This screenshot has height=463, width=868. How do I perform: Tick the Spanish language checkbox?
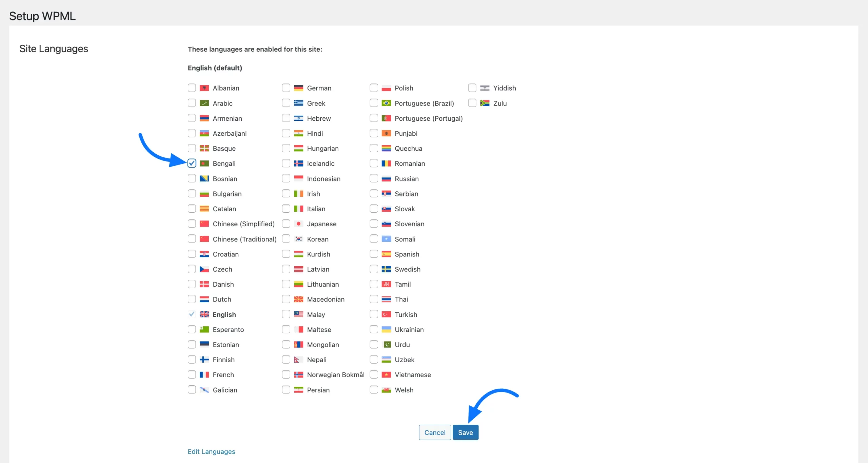tap(374, 254)
